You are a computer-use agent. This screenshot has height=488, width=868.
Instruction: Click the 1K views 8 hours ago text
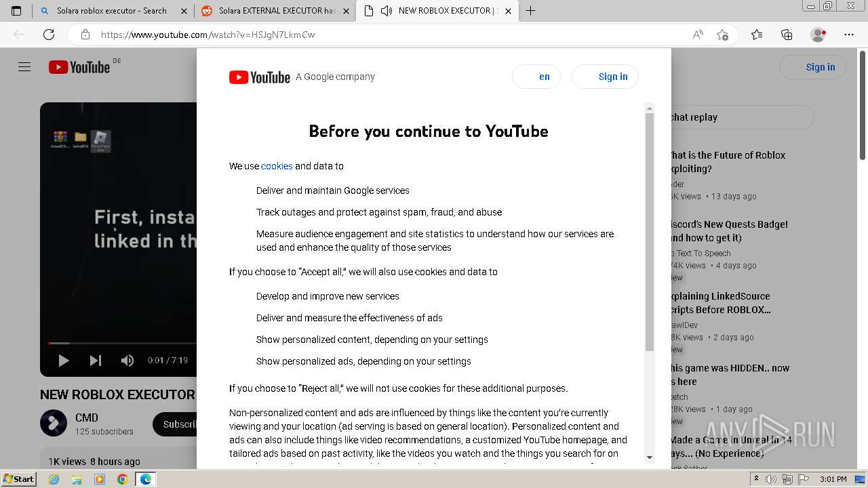click(x=94, y=462)
